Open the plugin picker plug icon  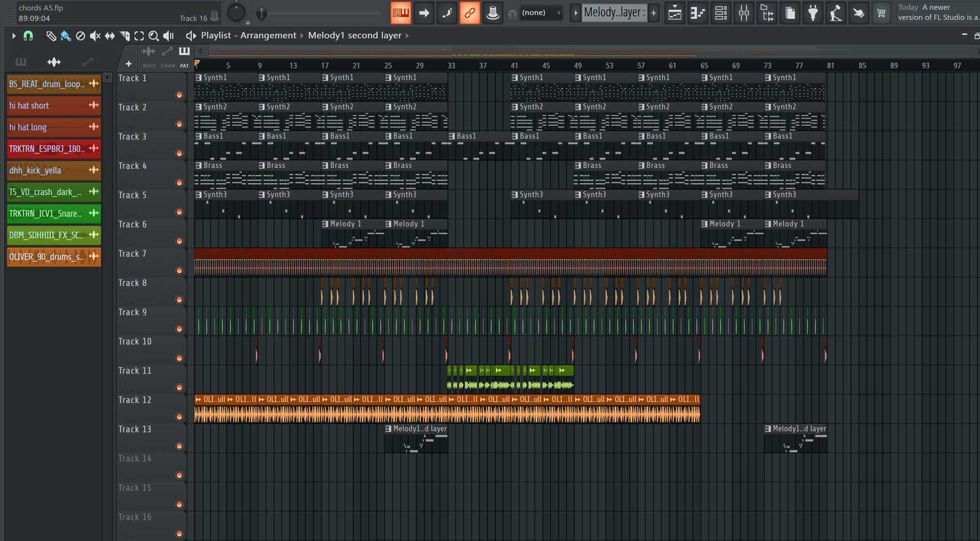(x=813, y=12)
